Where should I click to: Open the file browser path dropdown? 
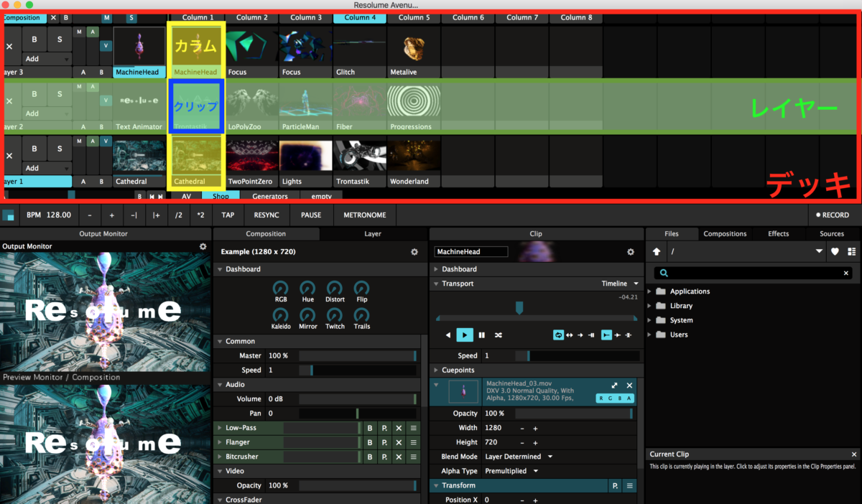[820, 252]
